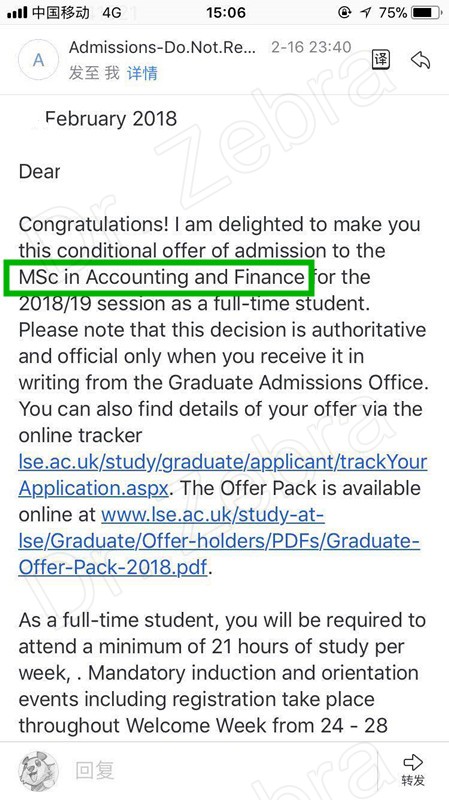Screen dimensions: 449x800
Task: Tap the rotation lock icon in status bar
Action: tap(345, 12)
